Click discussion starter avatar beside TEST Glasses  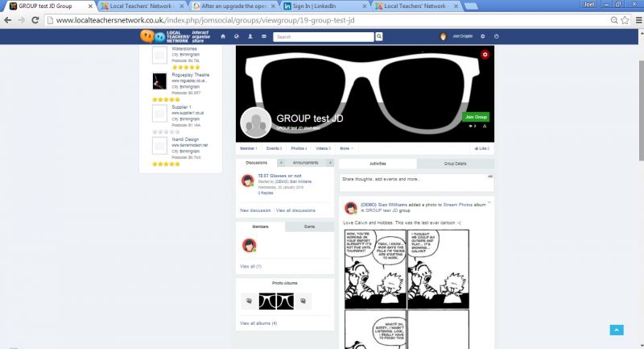tap(248, 181)
